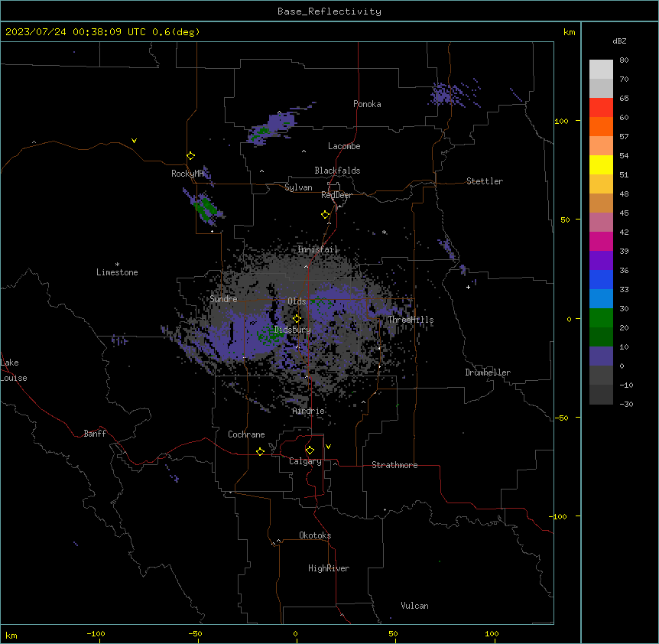Click the HighRiver label
This screenshot has width=659, height=644.
tap(329, 568)
